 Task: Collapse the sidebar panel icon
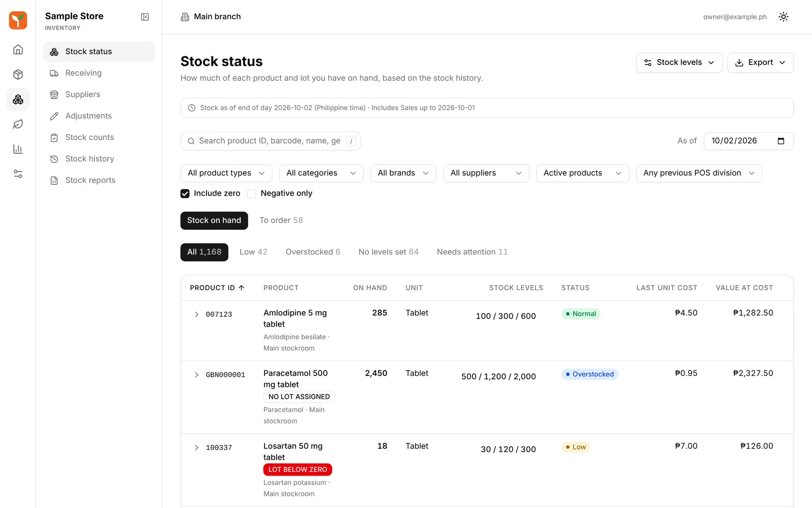[x=145, y=17]
